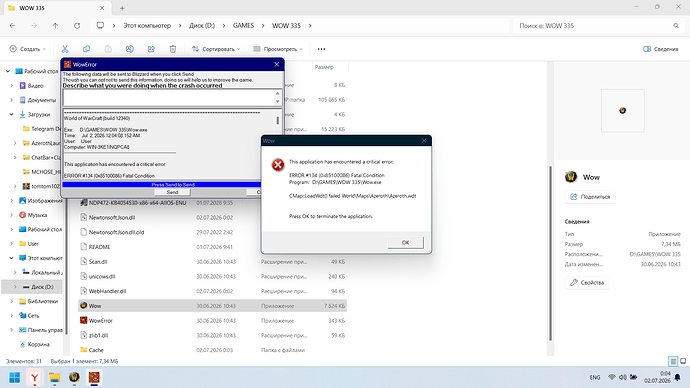690x388 pixels.
Task: Click the crash description text field
Action: pos(169,98)
